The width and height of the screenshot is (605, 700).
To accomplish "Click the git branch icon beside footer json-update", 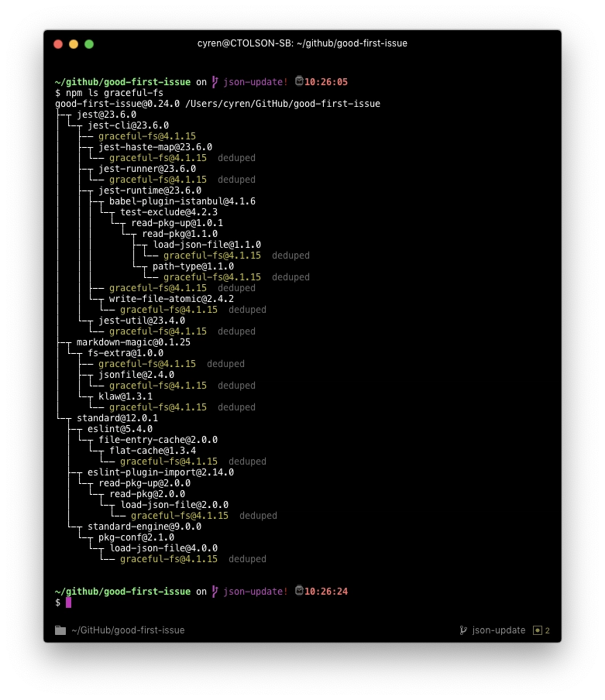I will [463, 630].
